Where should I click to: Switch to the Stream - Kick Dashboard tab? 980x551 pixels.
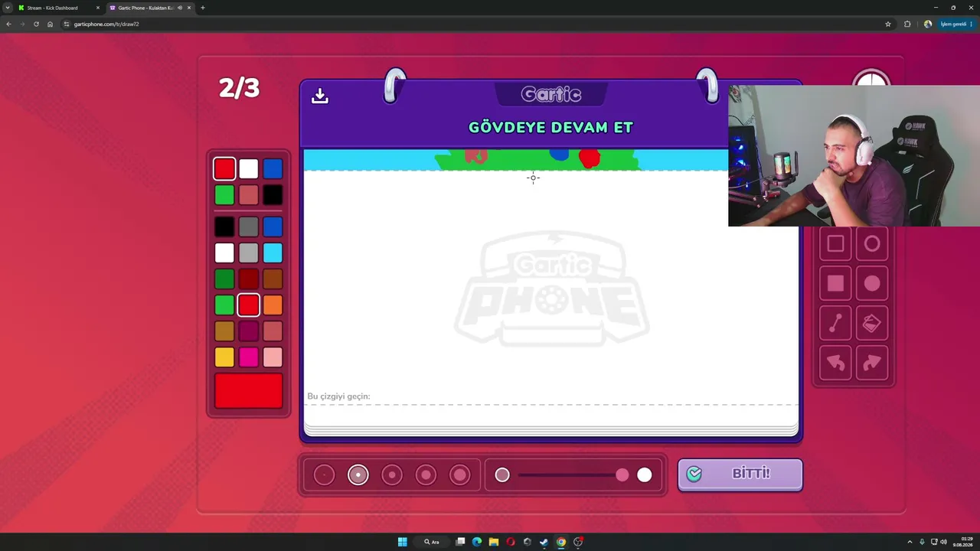[59, 8]
